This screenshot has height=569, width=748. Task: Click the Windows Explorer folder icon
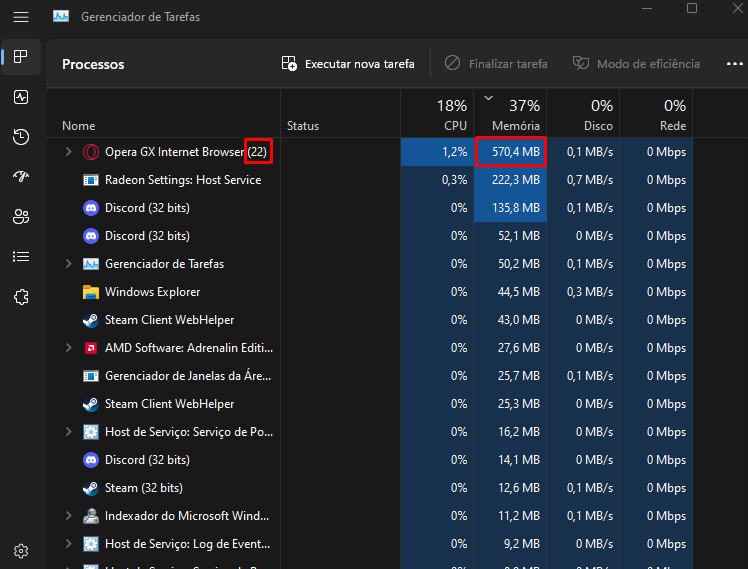pos(91,292)
